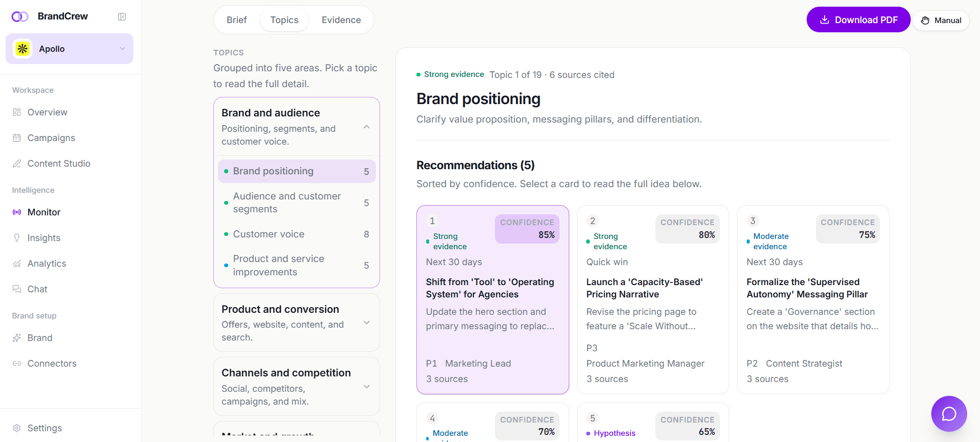Click the Settings gear icon

(x=17, y=428)
